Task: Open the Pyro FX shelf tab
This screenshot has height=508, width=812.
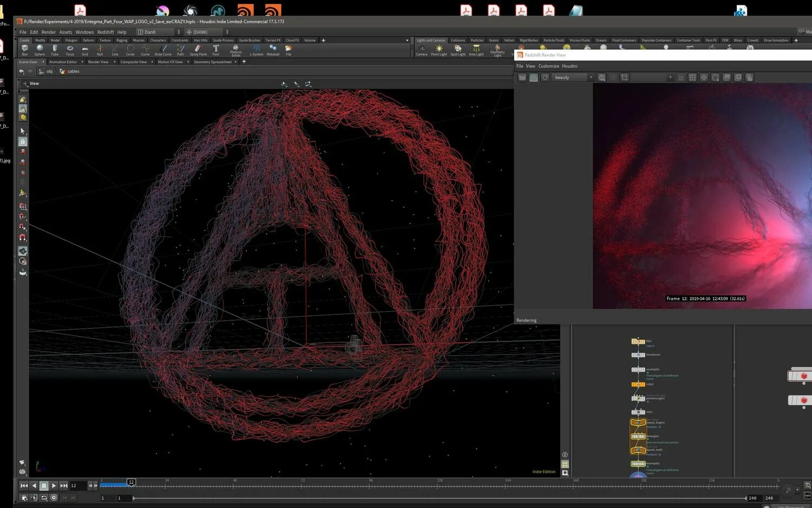Action: 711,40
